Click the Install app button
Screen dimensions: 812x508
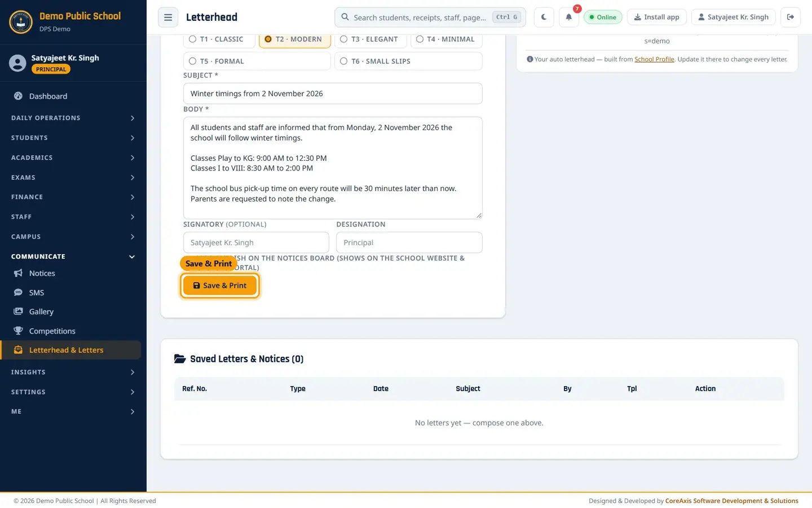(x=656, y=17)
